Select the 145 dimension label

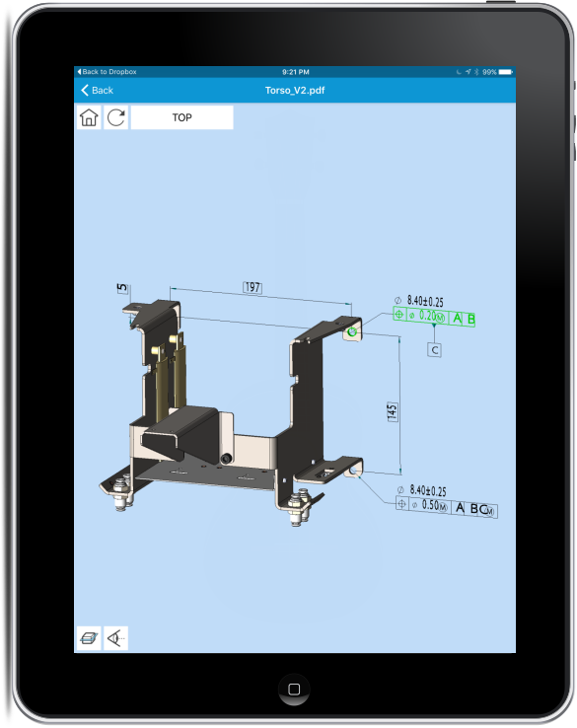[x=393, y=411]
